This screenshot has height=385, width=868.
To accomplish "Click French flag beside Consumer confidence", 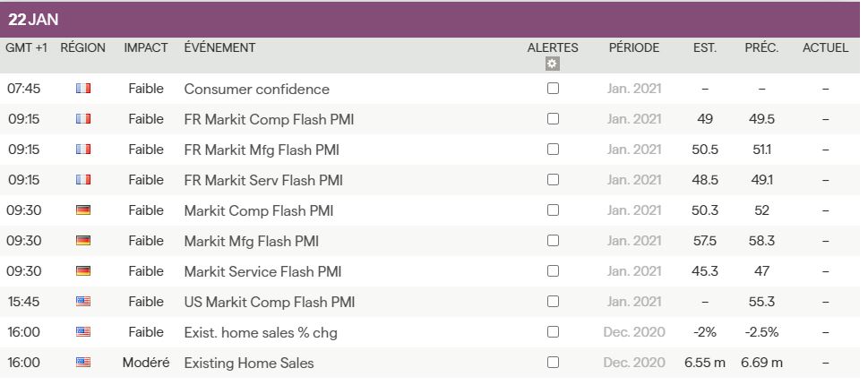I will pyautogui.click(x=83, y=89).
